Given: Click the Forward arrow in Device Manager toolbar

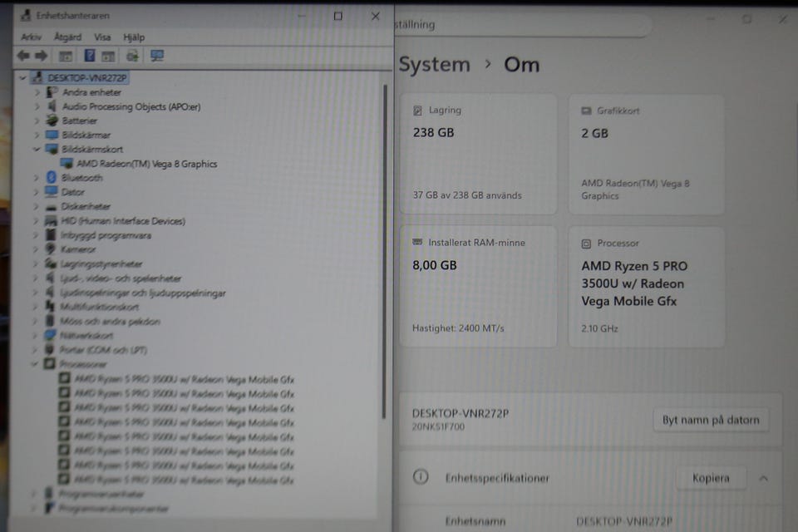Looking at the screenshot, I should coord(40,56).
